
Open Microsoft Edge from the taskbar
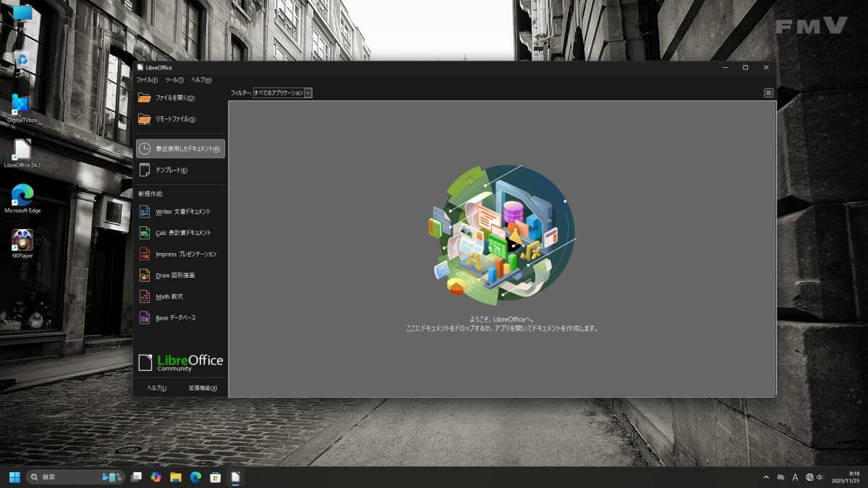195,477
